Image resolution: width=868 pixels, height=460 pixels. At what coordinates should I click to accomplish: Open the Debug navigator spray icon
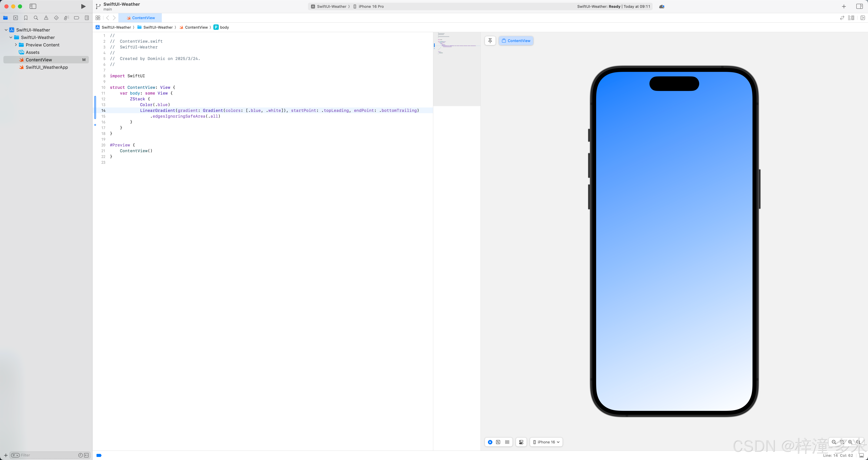[x=66, y=18]
